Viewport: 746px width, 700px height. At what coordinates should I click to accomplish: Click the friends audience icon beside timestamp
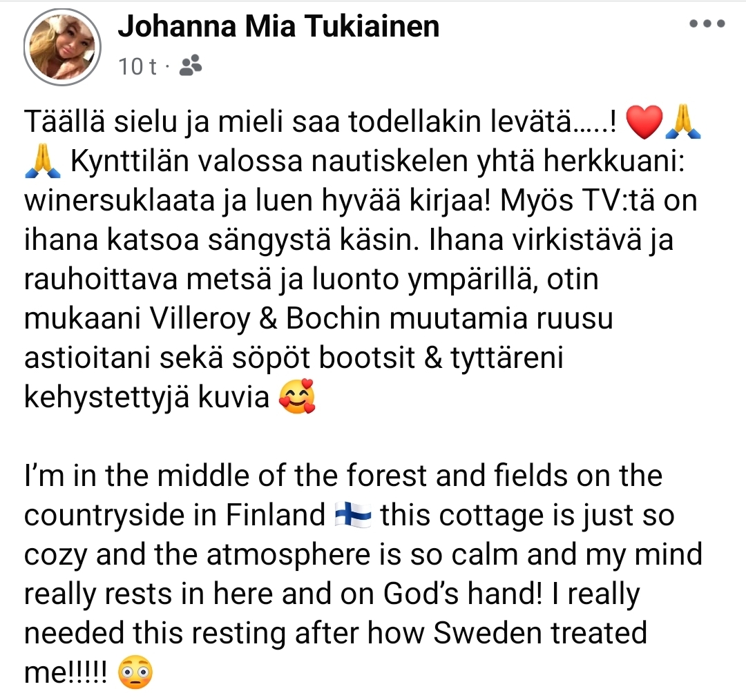coord(190,66)
